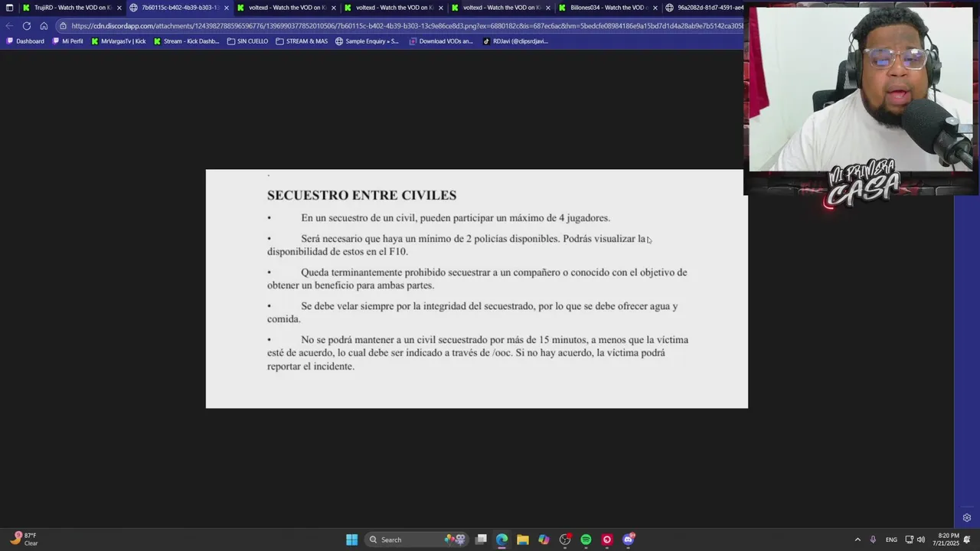The width and height of the screenshot is (980, 551).
Task: Open Stream - Kick Dashboard bookmark
Action: pyautogui.click(x=186, y=41)
